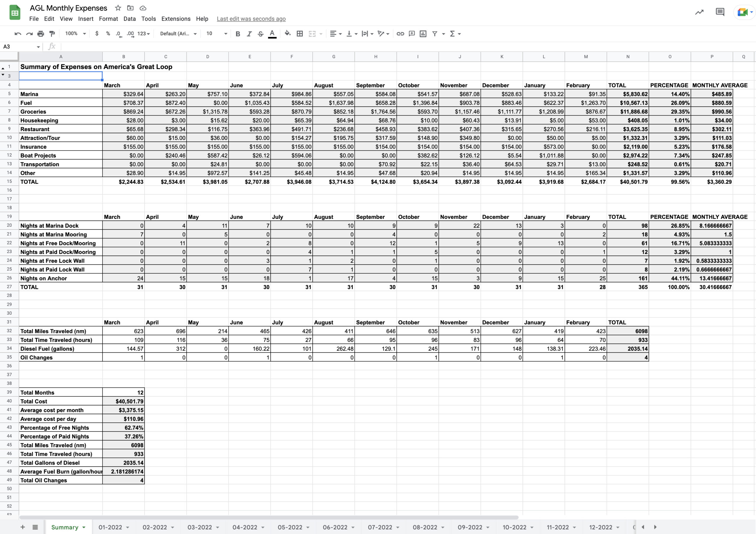Open the Default (Arial) font dropdown
The image size is (756, 534).
pos(178,34)
